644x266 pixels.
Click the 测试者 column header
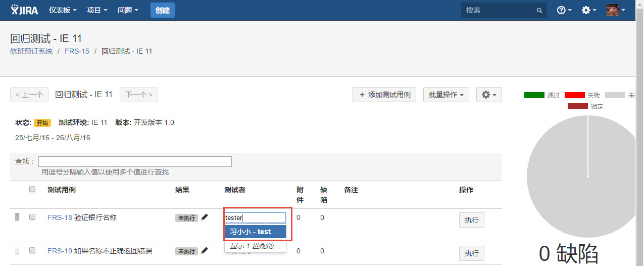point(235,190)
